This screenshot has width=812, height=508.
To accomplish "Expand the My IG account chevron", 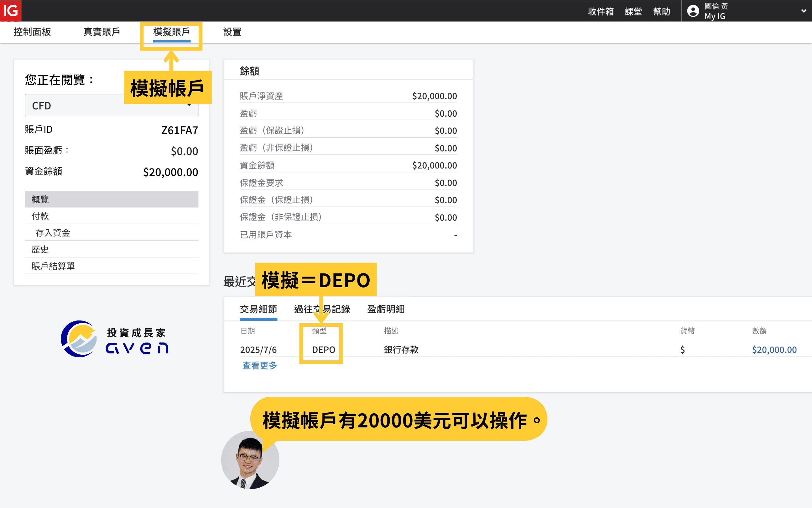I will pos(804,11).
